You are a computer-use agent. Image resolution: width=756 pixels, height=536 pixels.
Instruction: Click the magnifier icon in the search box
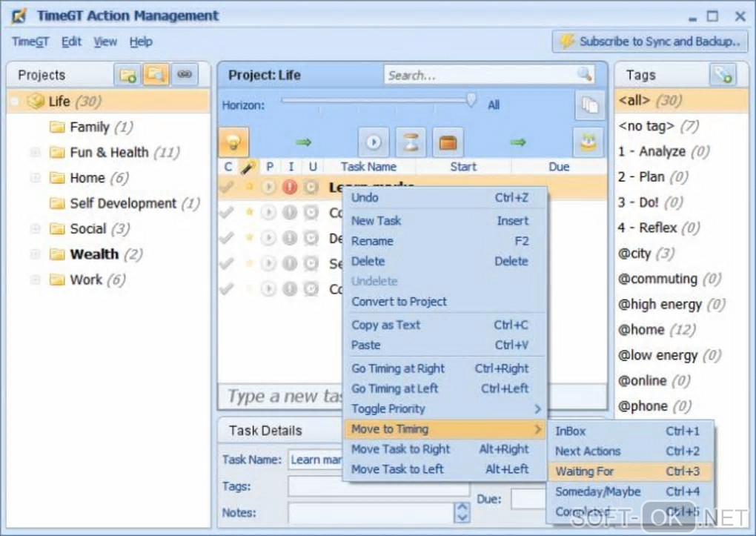pos(584,74)
